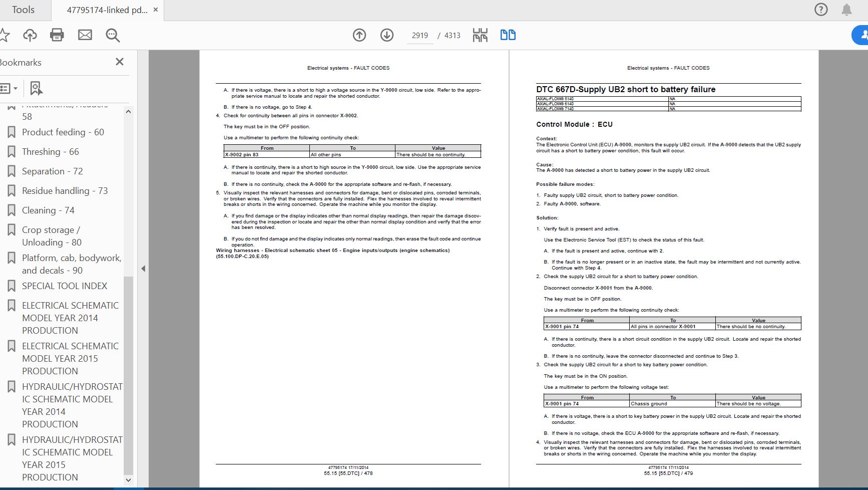Click the 55.15 [55.DTC] / 479 page footer
This screenshot has width=868, height=490.
(668, 473)
